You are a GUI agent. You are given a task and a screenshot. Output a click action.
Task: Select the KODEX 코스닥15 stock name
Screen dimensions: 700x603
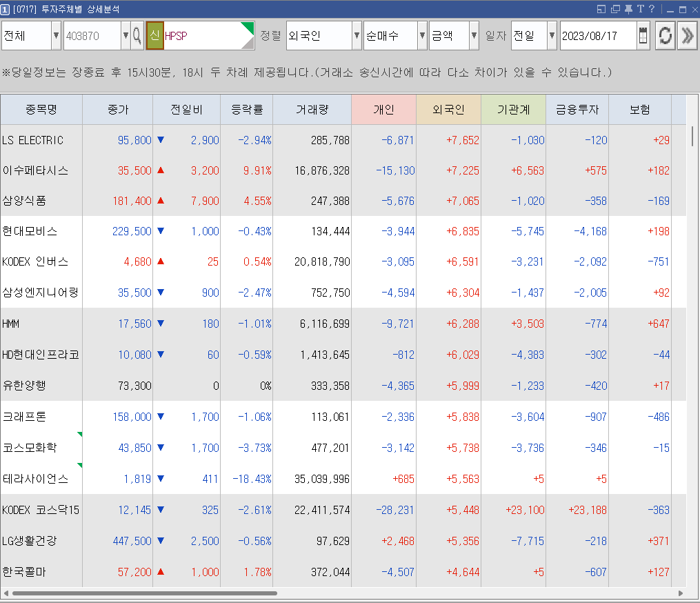tap(41, 510)
